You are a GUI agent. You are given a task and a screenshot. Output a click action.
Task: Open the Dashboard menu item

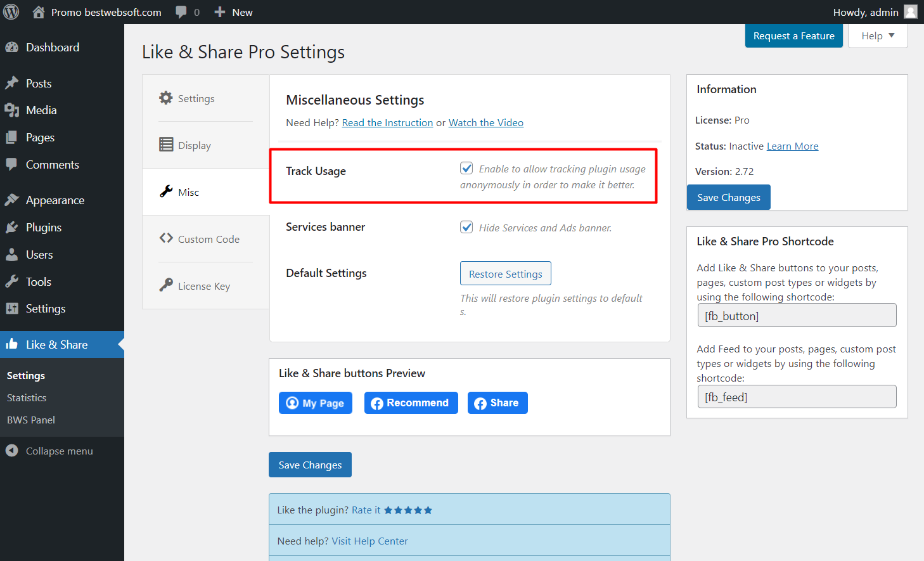[62, 48]
